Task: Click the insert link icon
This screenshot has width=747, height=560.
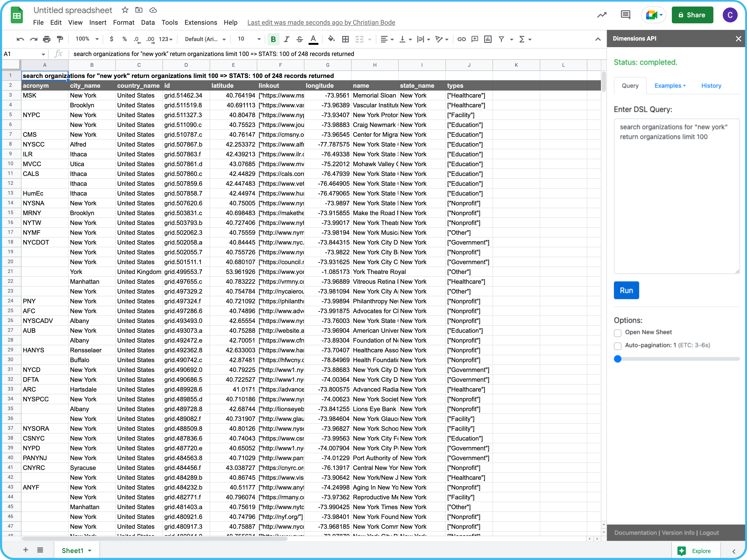Action: point(461,39)
